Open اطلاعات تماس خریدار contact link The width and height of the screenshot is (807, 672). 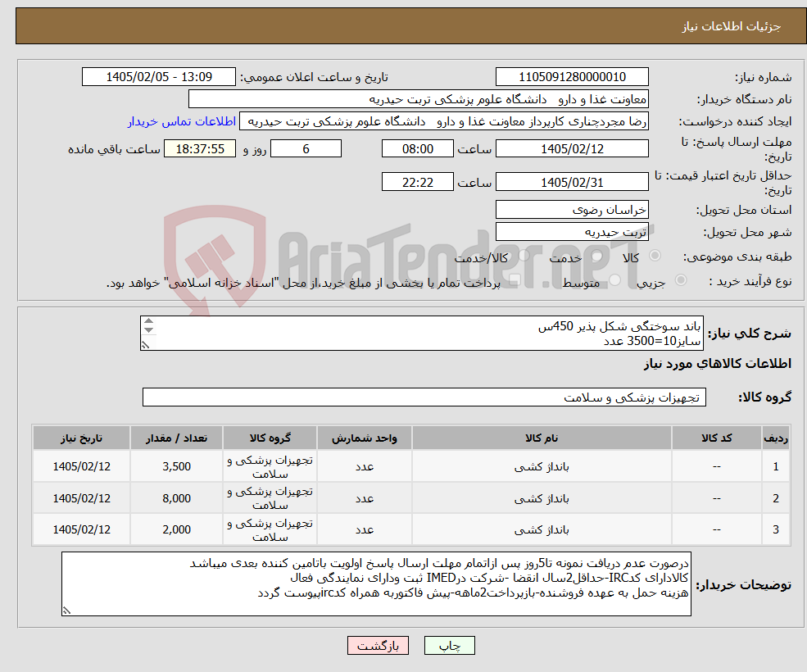coord(182,121)
